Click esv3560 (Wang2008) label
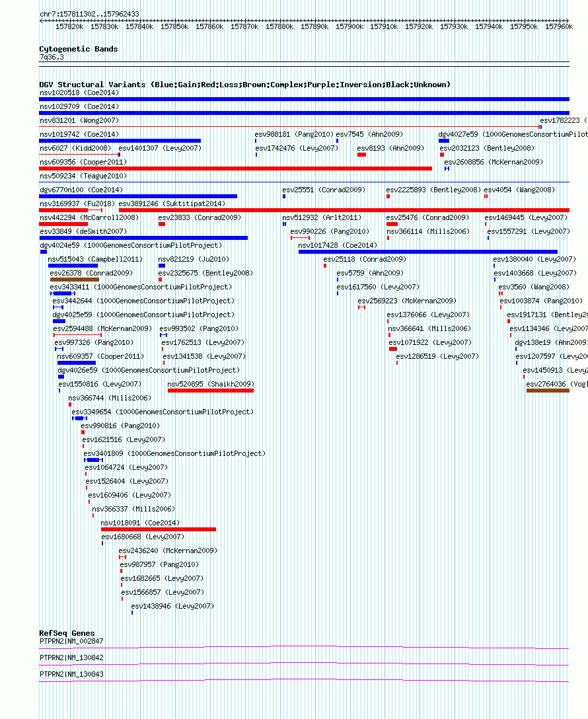 (534, 287)
